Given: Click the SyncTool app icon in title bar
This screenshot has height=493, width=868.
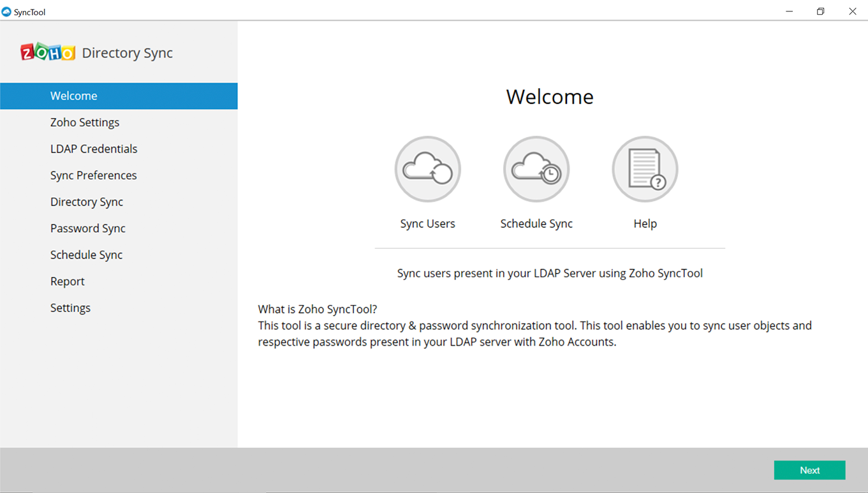Looking at the screenshot, I should point(6,11).
